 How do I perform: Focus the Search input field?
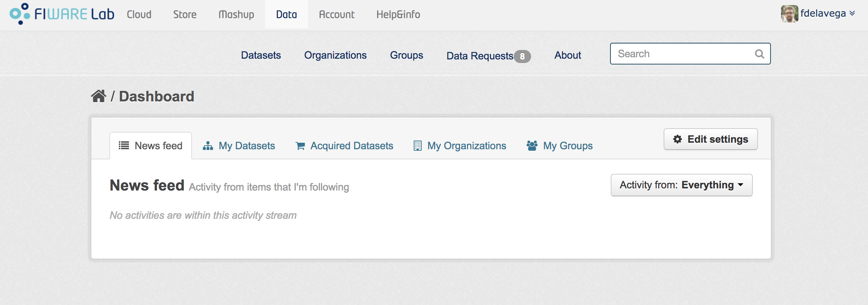point(690,54)
